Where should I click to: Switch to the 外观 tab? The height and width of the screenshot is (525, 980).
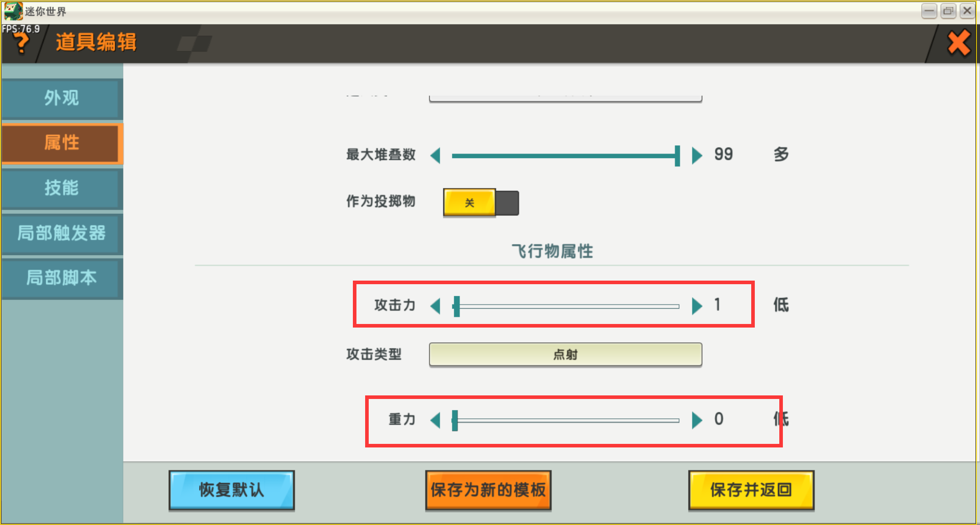point(62,98)
